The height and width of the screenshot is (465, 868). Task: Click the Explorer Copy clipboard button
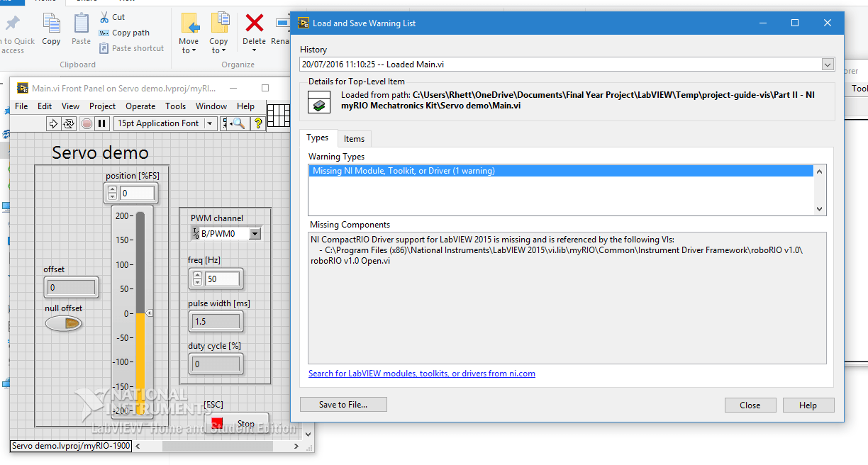[x=51, y=29]
